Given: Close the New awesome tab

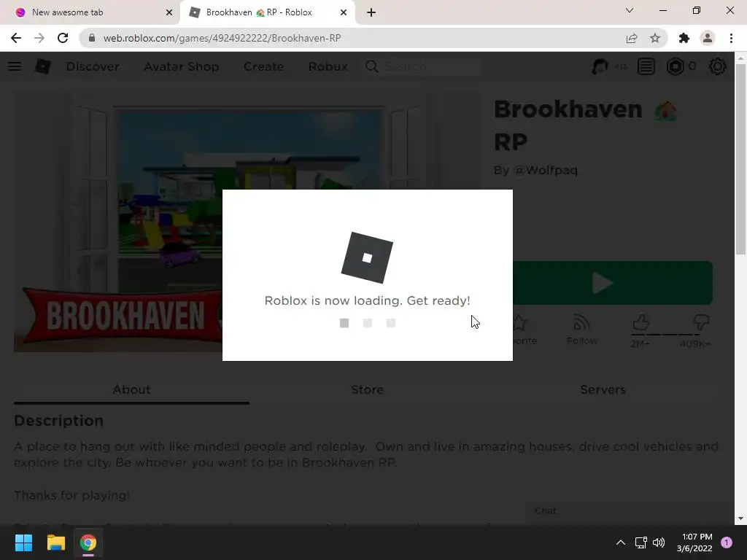Looking at the screenshot, I should [x=169, y=12].
